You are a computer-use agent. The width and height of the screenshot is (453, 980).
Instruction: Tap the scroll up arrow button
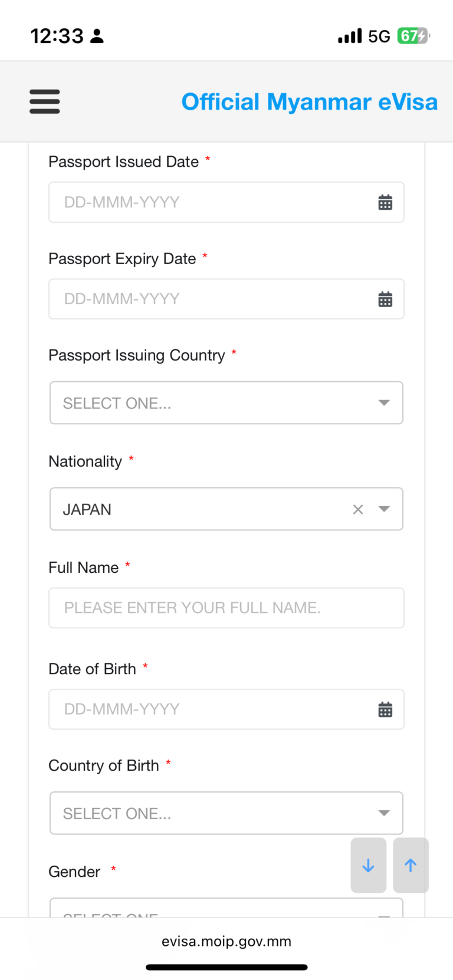coord(411,865)
